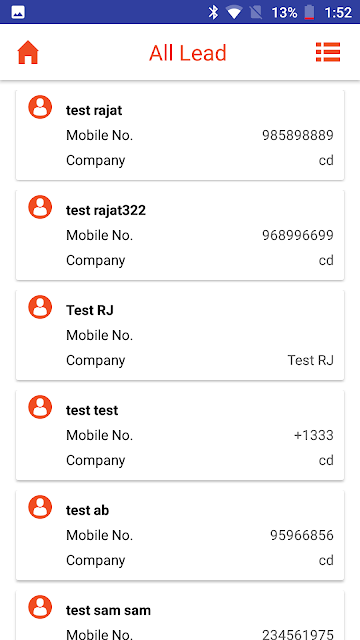The height and width of the screenshot is (640, 360).
Task: Tap Test RJ's profile avatar icon
Action: pos(40,307)
